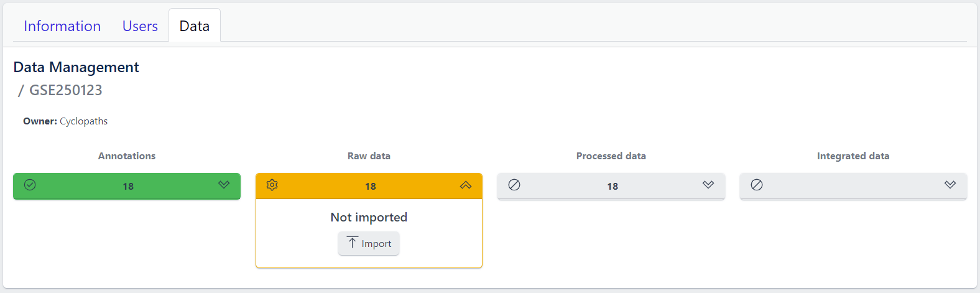Image resolution: width=980 pixels, height=293 pixels.
Task: Switch to the Users tab
Action: pyautogui.click(x=140, y=26)
